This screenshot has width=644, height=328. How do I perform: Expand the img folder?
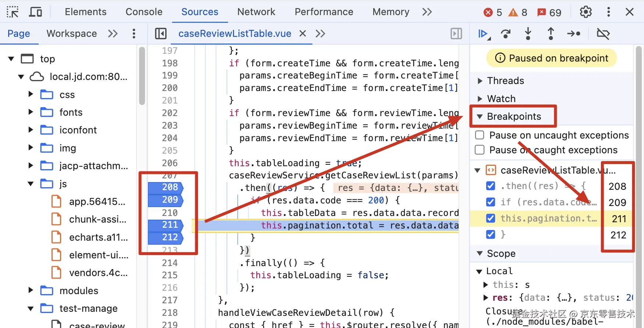pos(31,148)
